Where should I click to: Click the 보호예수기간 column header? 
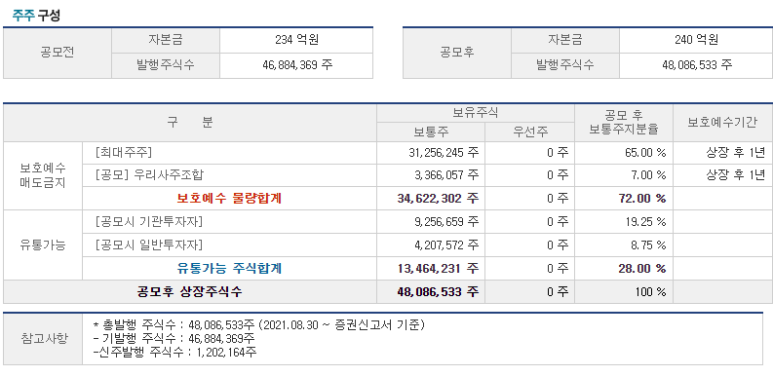[x=722, y=123]
